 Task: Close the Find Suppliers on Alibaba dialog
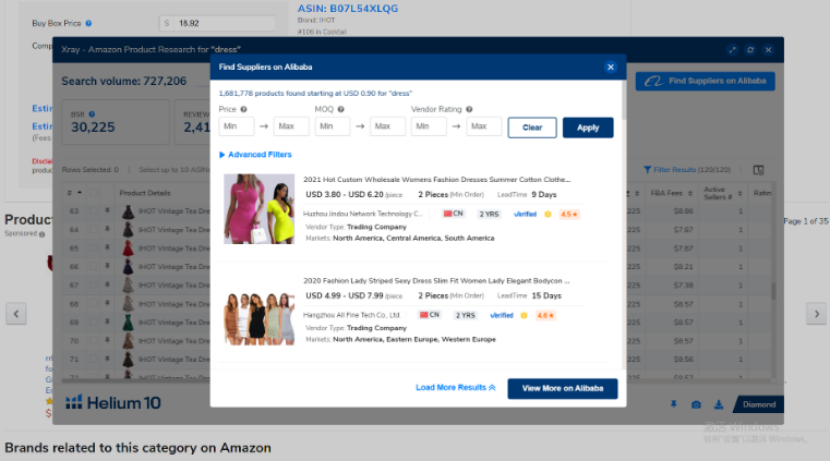tap(610, 67)
